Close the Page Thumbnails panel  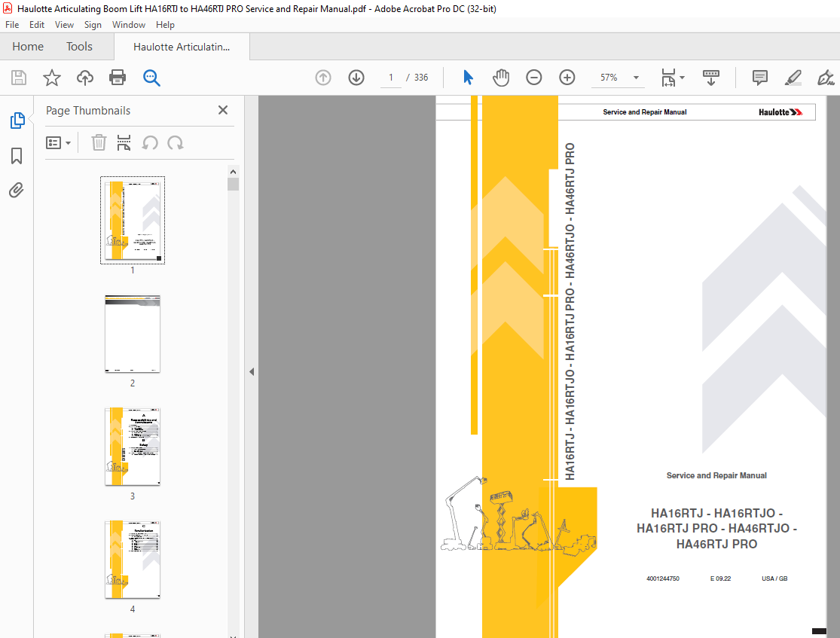pos(223,110)
